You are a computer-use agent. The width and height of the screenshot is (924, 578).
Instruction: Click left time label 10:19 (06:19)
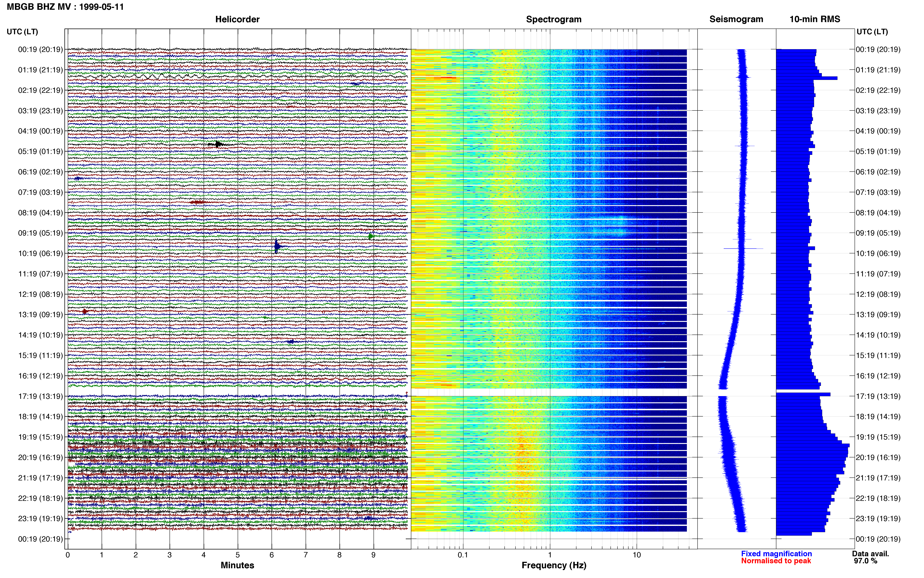(41, 253)
